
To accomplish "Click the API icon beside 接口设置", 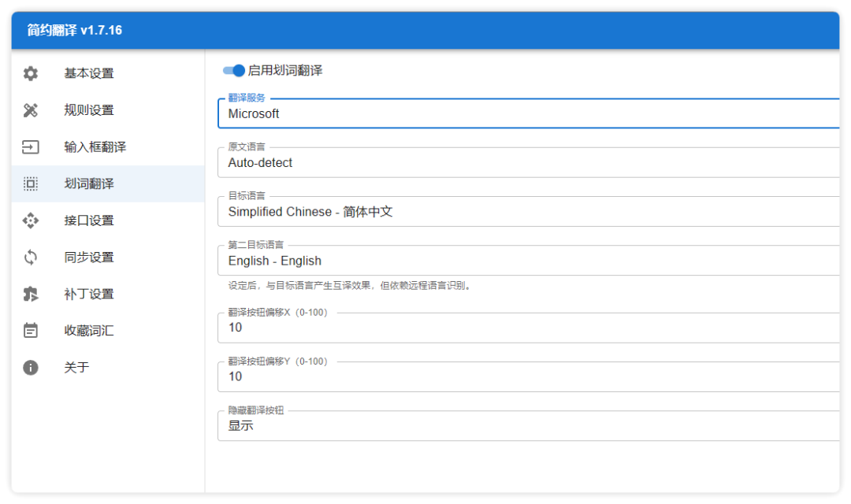I will point(31,220).
